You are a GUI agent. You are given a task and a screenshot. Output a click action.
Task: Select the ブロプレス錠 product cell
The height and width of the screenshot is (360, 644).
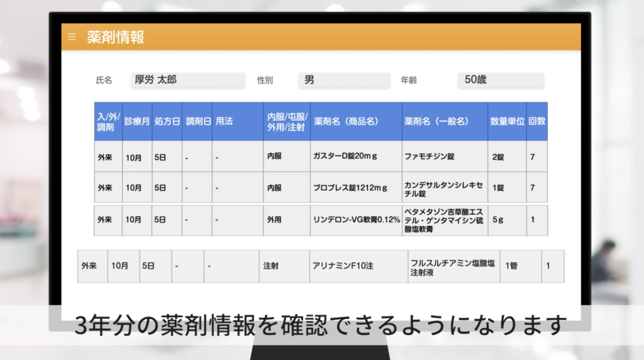point(357,188)
